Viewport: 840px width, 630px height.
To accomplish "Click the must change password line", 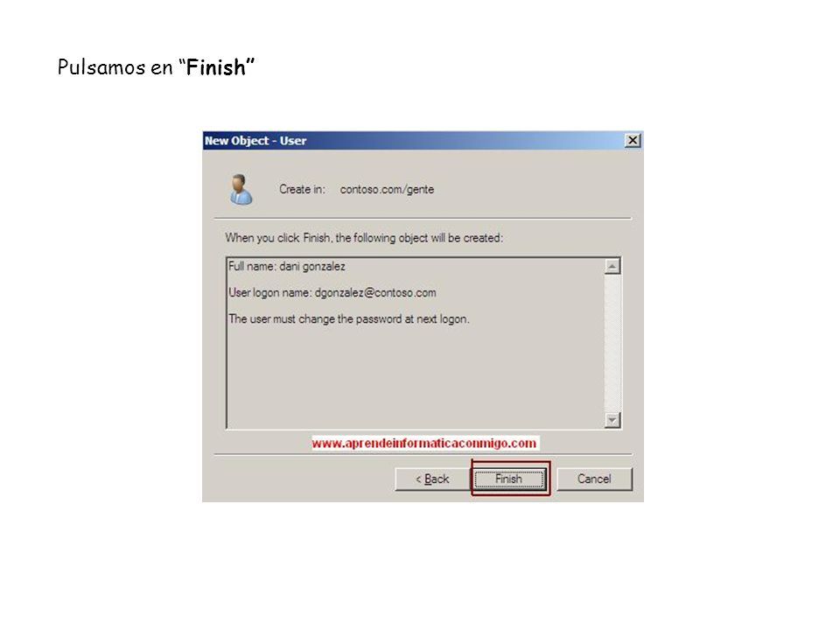I will [349, 318].
